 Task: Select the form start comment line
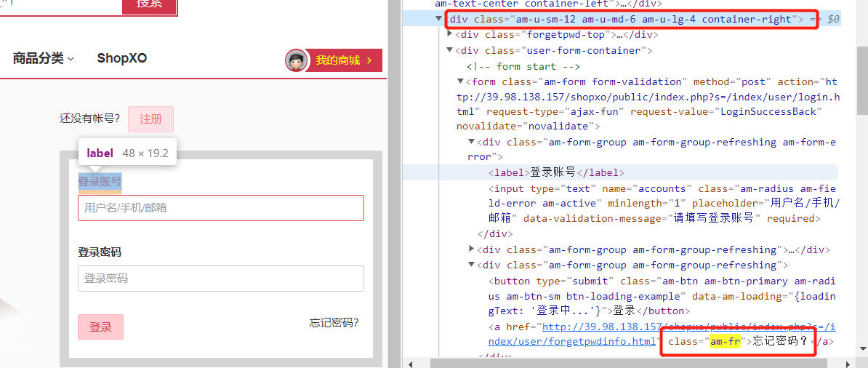click(x=523, y=66)
